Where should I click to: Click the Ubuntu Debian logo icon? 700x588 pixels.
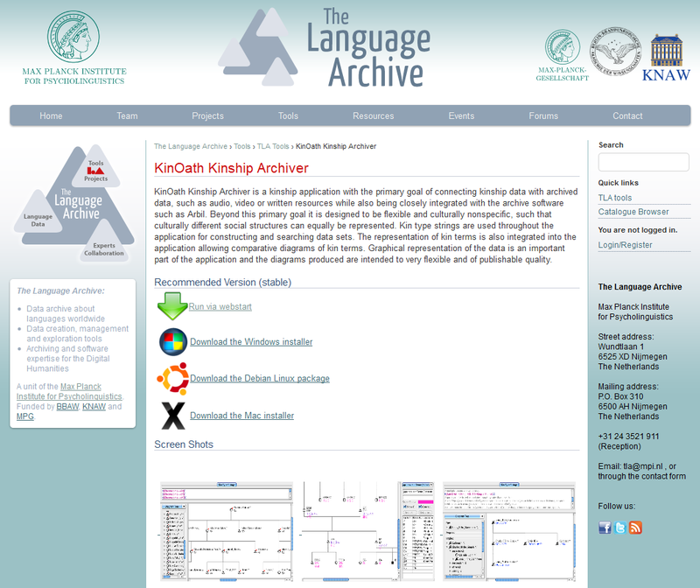point(172,379)
